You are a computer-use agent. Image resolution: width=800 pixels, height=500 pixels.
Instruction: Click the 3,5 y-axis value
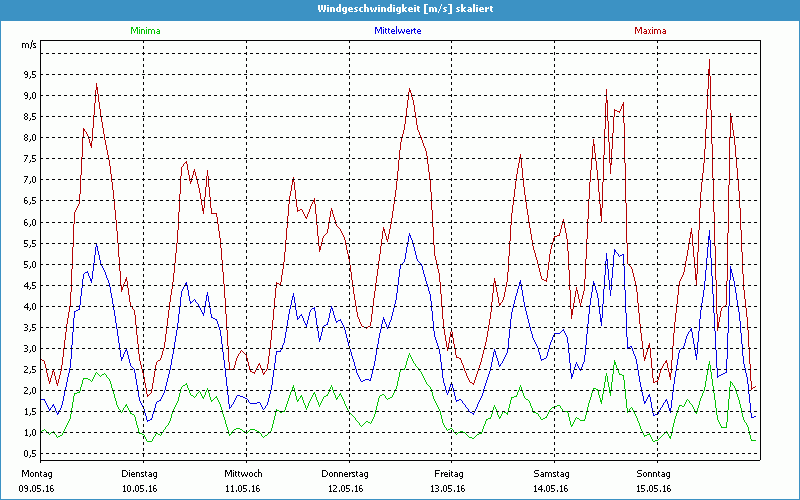[30, 327]
